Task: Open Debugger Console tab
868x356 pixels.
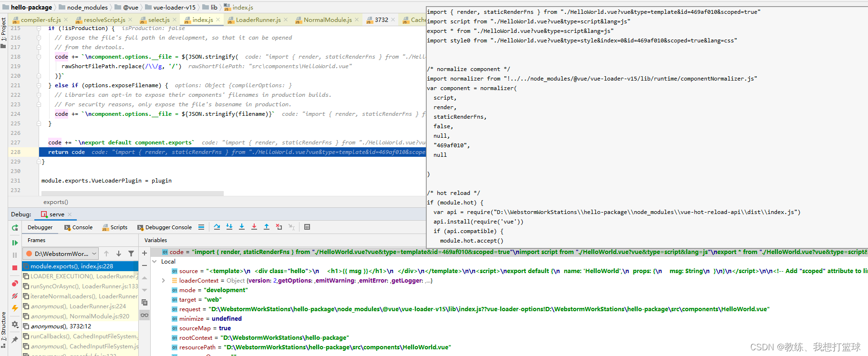Action: tap(165, 227)
